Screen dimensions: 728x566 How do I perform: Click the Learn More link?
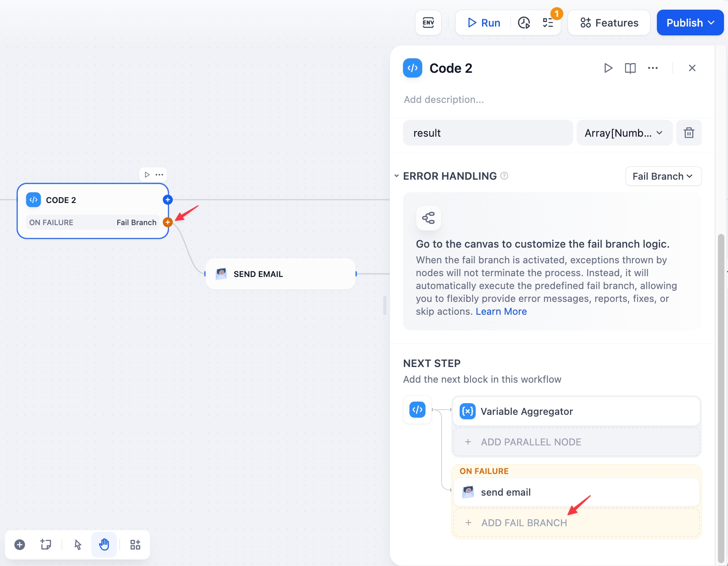click(x=501, y=312)
